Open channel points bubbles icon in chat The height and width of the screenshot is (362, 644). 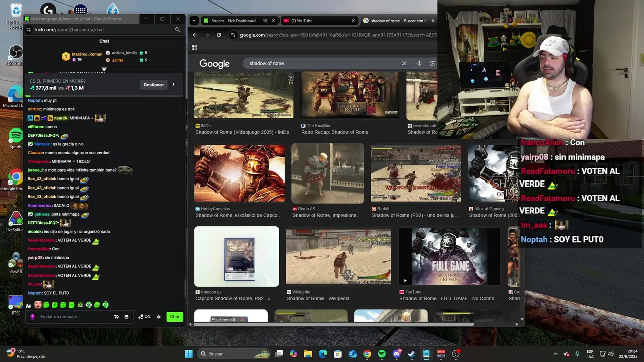pos(144,317)
